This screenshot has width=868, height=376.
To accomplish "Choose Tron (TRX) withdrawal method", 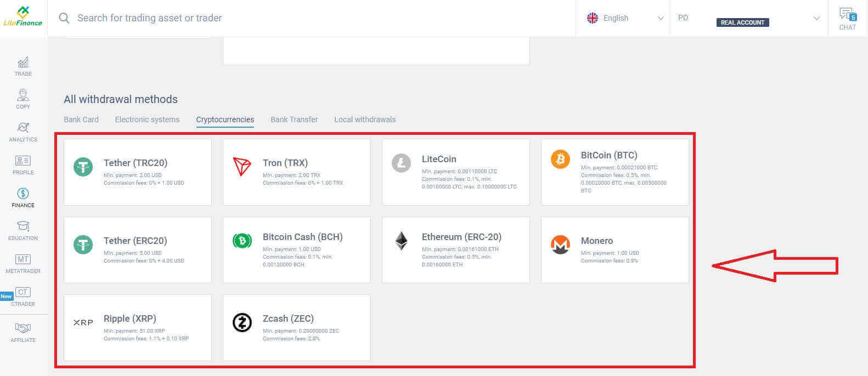I will [297, 172].
